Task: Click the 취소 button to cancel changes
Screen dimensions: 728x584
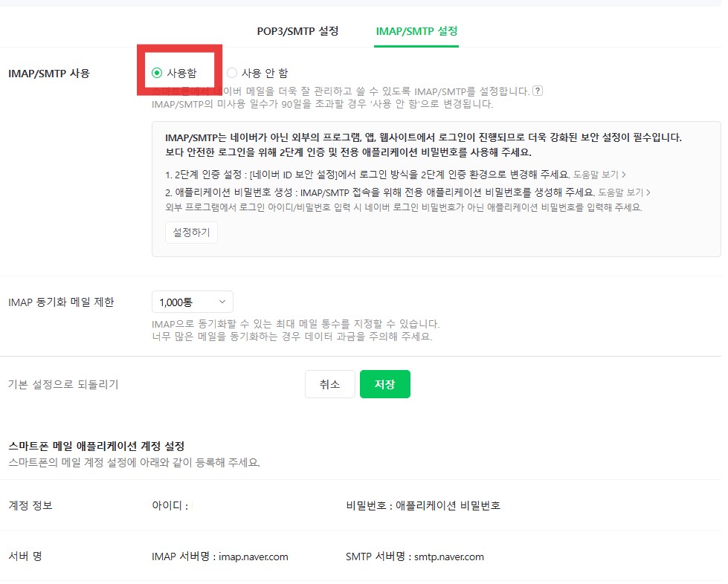Action: point(329,383)
